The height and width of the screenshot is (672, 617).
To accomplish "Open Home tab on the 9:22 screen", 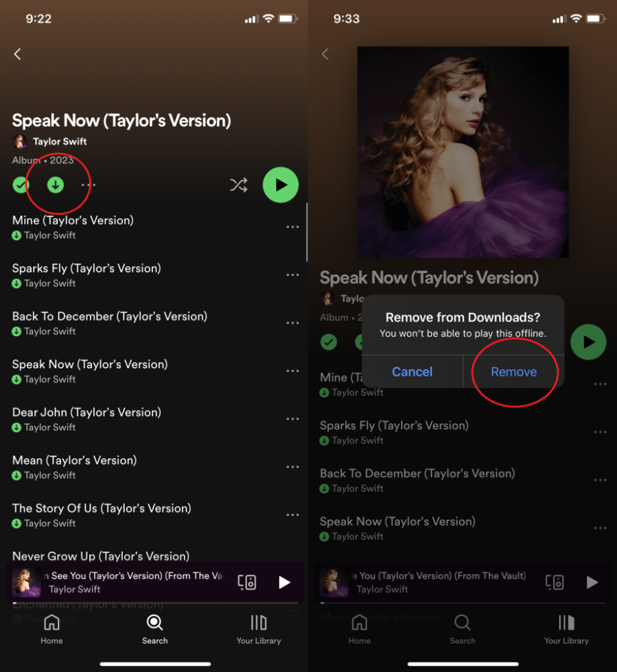I will click(x=51, y=629).
